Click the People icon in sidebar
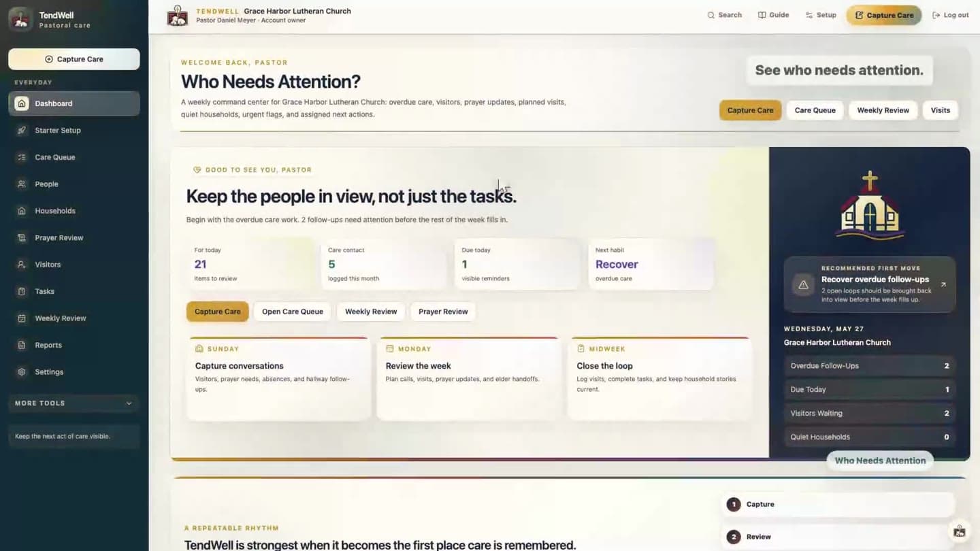The image size is (980, 551). [22, 184]
